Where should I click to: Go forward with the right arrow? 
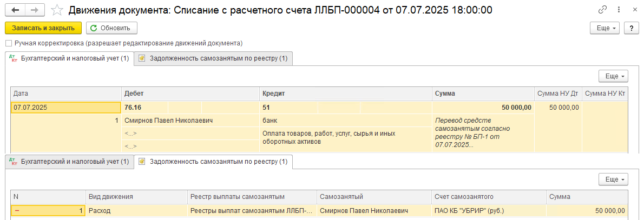tap(36, 10)
